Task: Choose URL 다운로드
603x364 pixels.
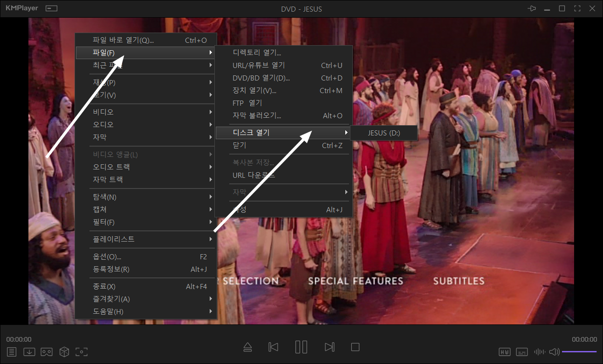Action: click(283, 175)
